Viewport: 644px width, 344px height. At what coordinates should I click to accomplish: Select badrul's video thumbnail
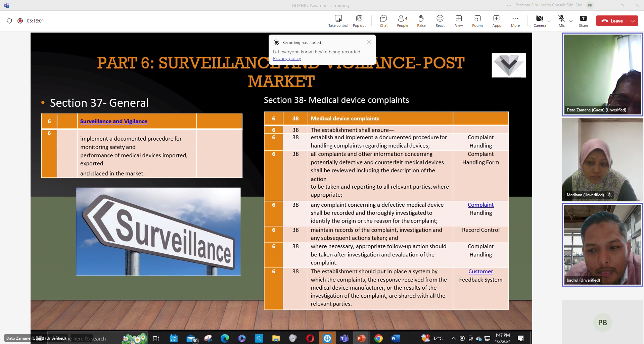click(x=602, y=245)
